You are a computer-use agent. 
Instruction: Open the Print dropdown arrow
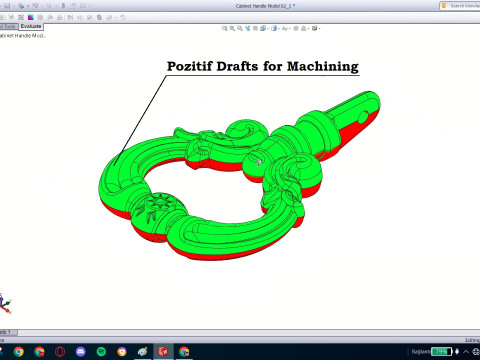coord(28,6)
